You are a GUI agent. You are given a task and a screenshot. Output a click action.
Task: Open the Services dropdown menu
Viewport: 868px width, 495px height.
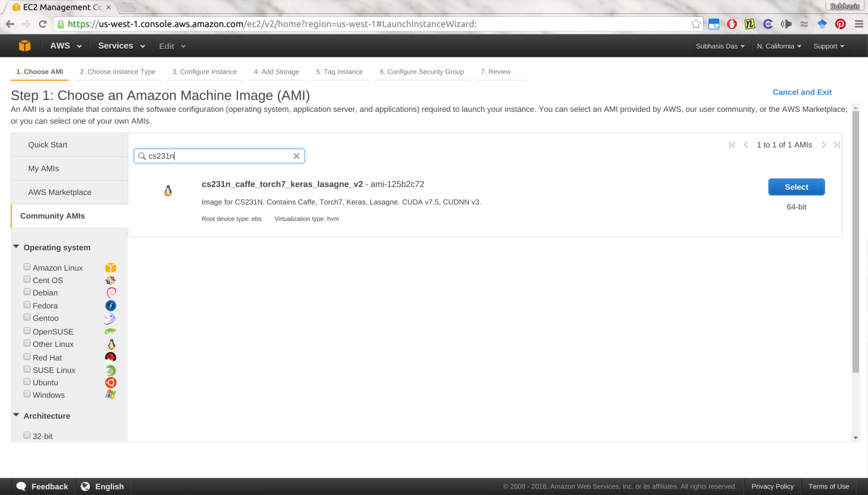tap(121, 46)
